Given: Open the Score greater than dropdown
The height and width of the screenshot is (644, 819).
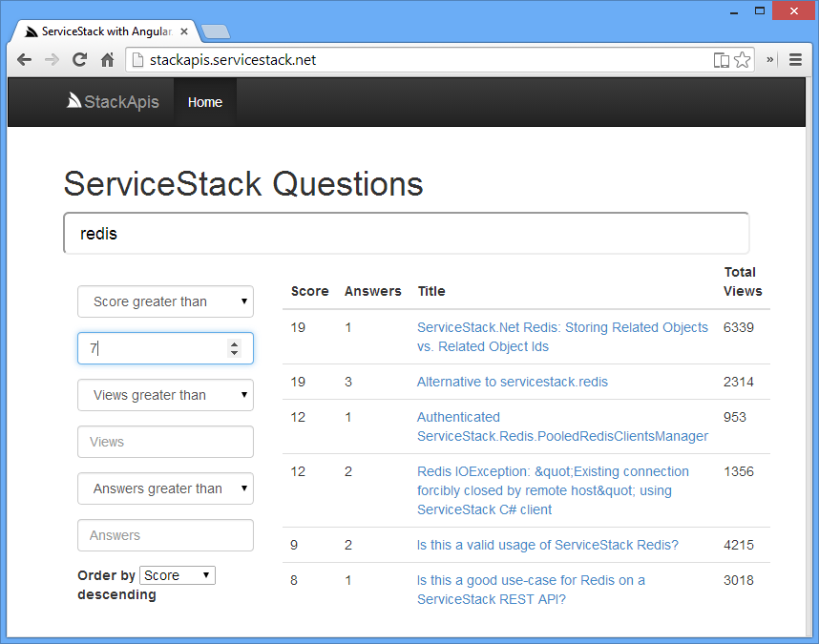Looking at the screenshot, I should [165, 301].
